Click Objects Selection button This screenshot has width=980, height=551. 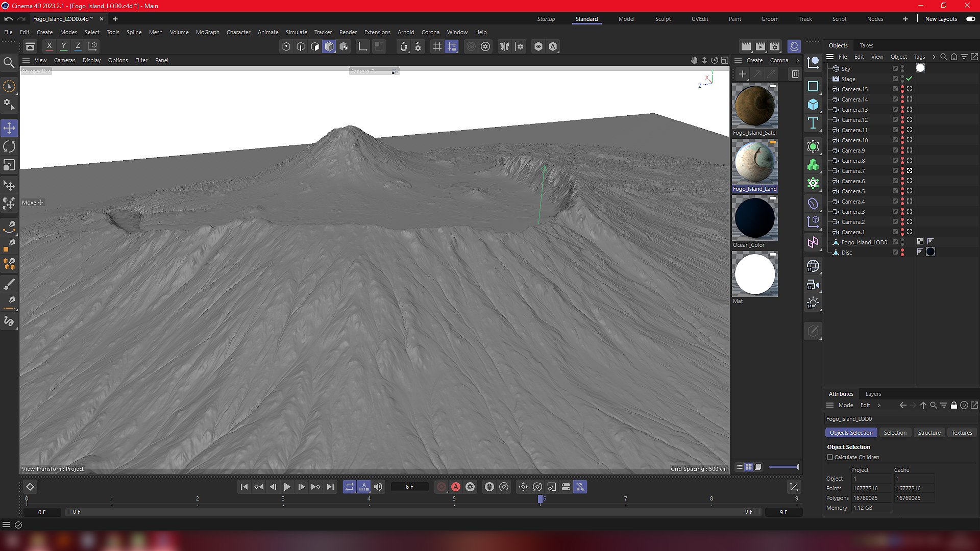click(851, 433)
